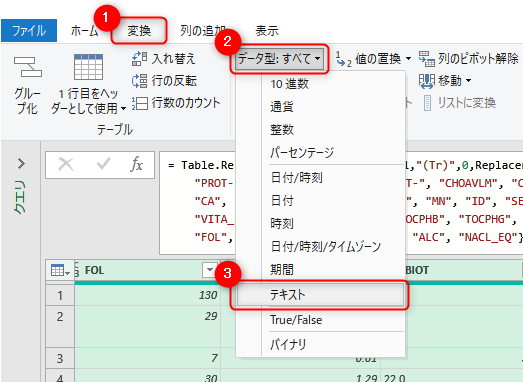Open the 列の追加 tab
This screenshot has height=382, width=523.
pos(203,31)
